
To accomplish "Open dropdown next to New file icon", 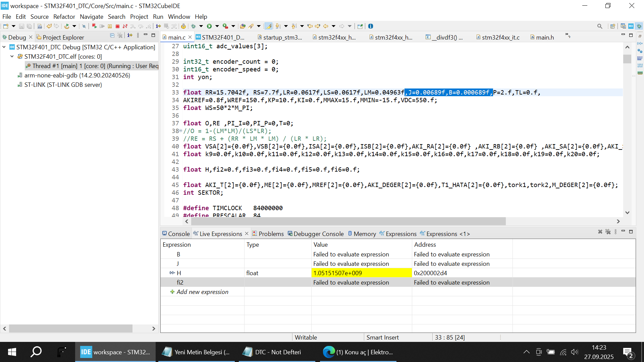I will [x=13, y=26].
